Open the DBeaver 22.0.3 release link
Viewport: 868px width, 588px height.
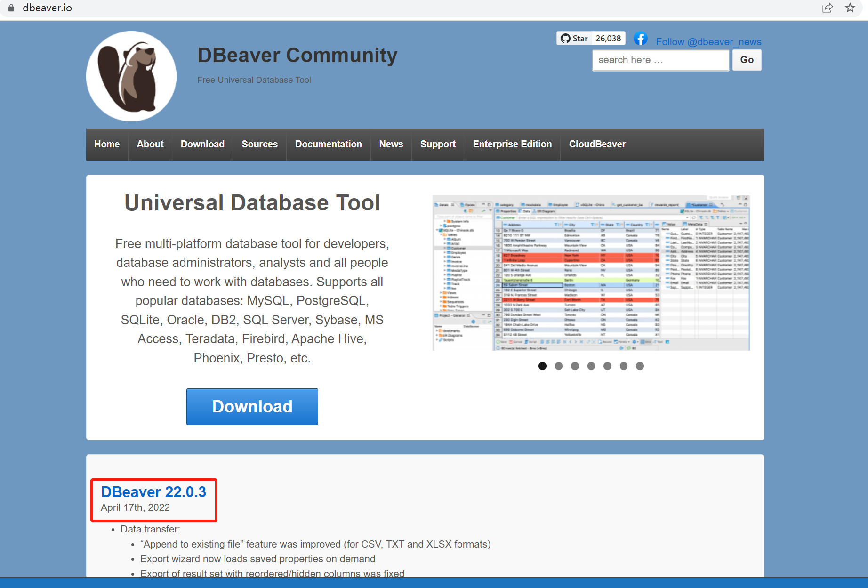153,491
